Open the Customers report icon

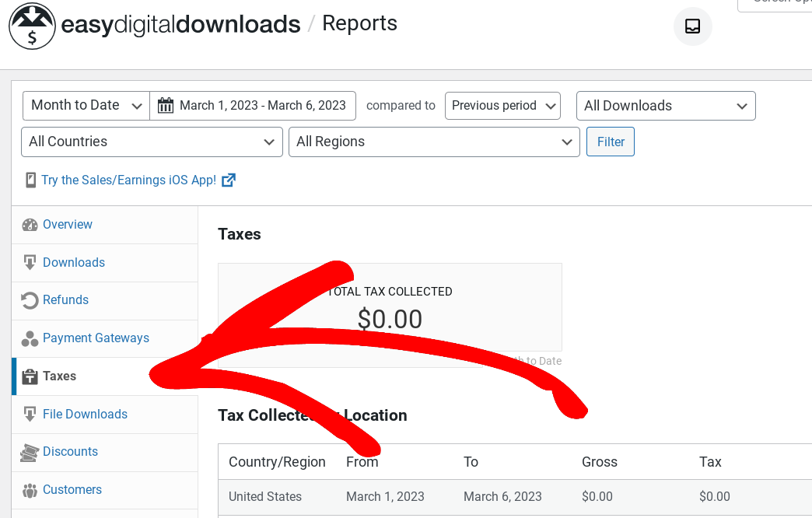(x=30, y=490)
